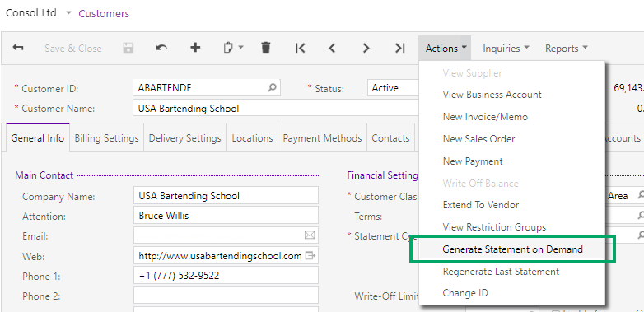Click the envelope icon in Email field

(310, 235)
